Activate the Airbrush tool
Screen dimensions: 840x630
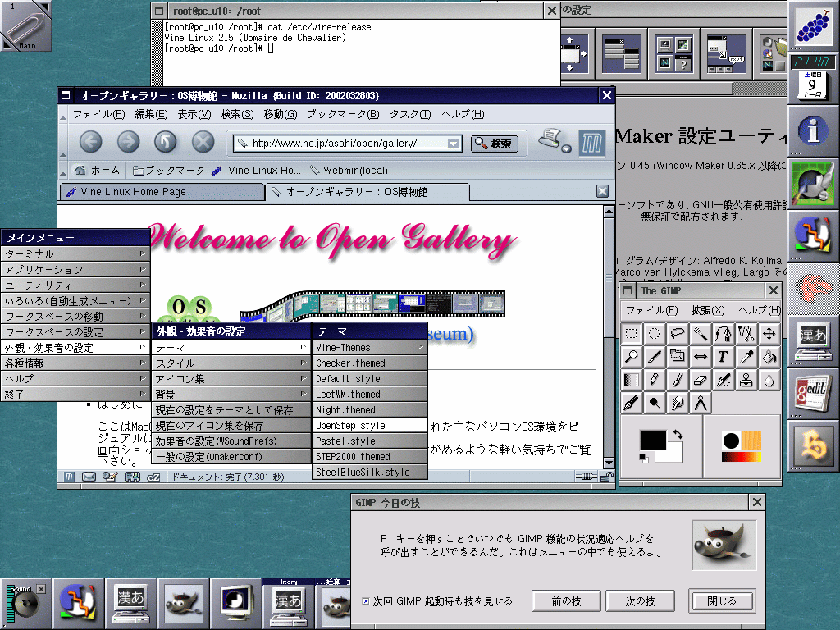(x=724, y=380)
